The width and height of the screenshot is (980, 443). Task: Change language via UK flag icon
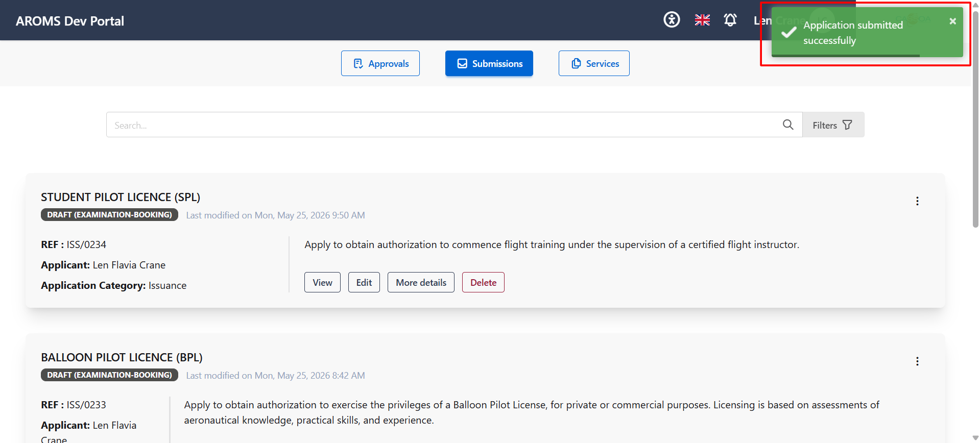point(702,20)
